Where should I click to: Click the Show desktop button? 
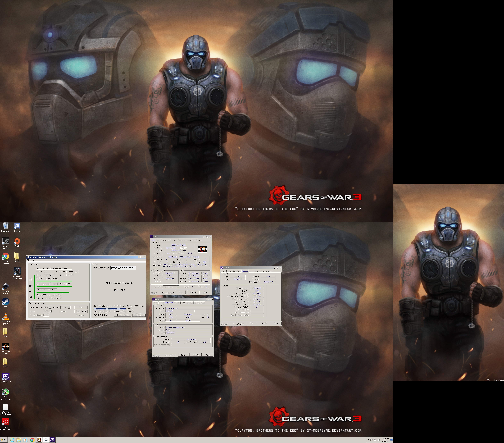pyautogui.click(x=392, y=440)
